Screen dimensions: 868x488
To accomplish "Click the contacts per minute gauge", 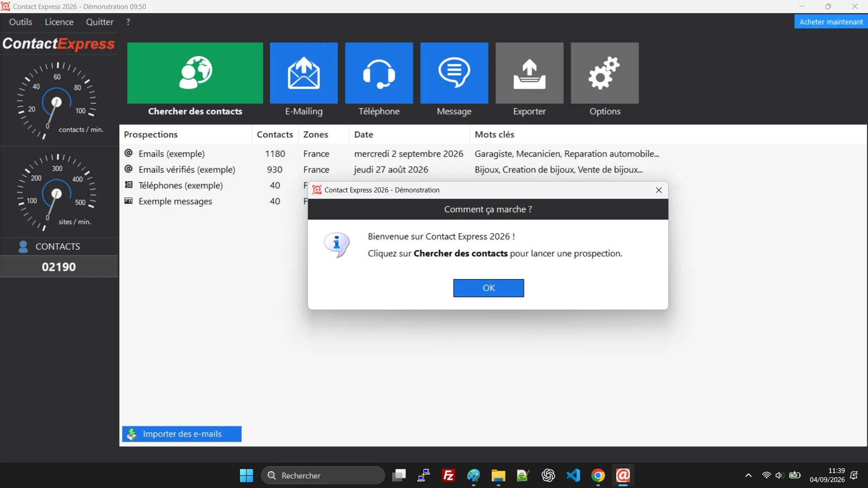I will click(x=57, y=100).
